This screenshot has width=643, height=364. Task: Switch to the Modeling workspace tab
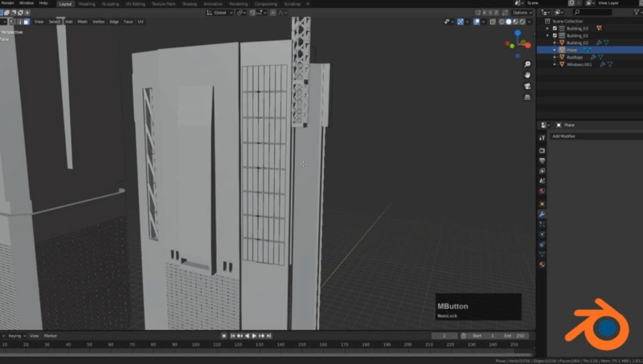coord(87,4)
